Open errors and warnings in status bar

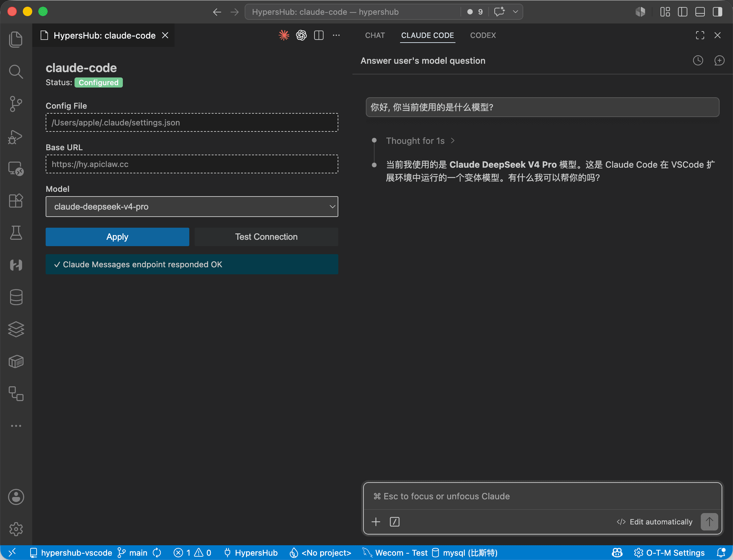(x=192, y=553)
